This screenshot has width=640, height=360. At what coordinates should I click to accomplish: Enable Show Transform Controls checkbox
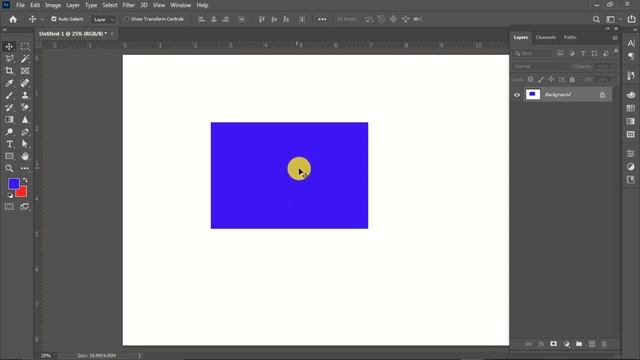[x=126, y=19]
